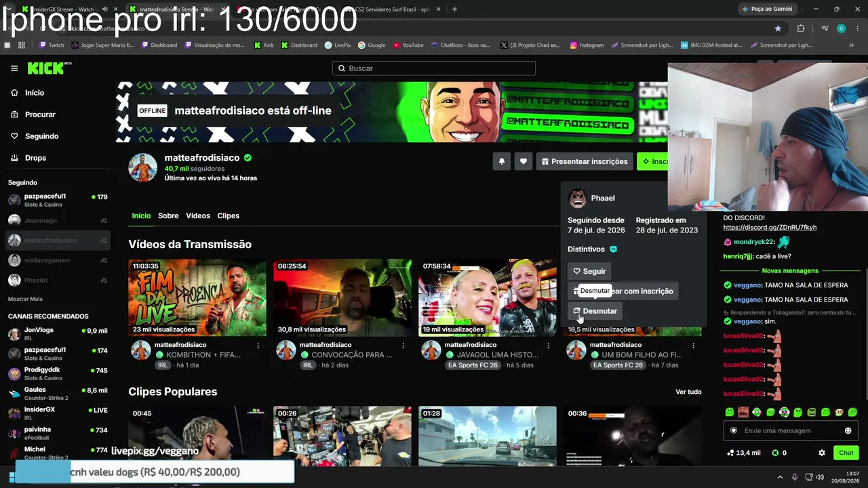Open the Twitch bookmark
Screen dimensions: 868x488
(x=52, y=45)
